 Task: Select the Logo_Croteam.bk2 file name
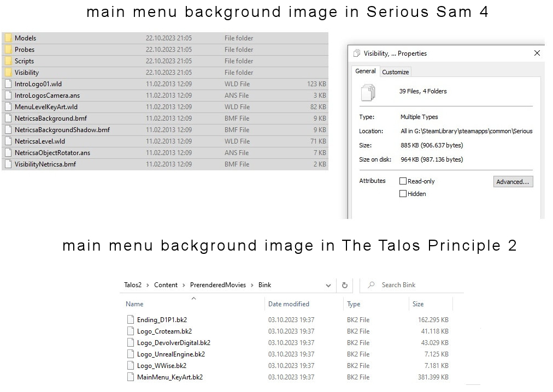click(164, 331)
